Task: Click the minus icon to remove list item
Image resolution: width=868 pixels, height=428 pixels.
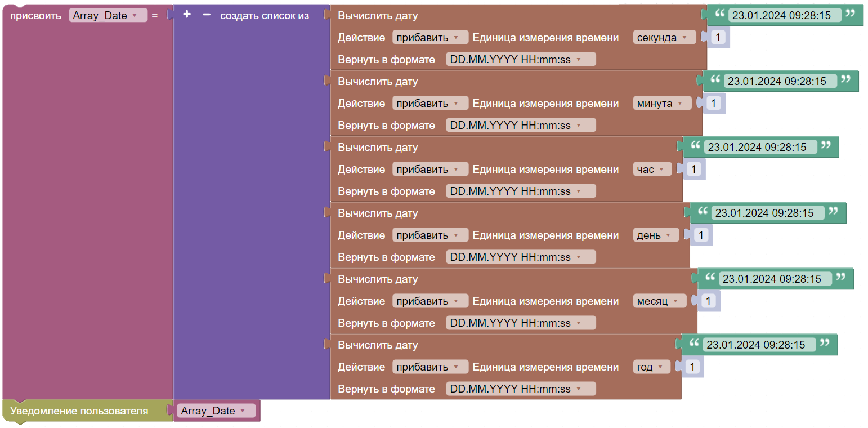Action: coord(206,15)
